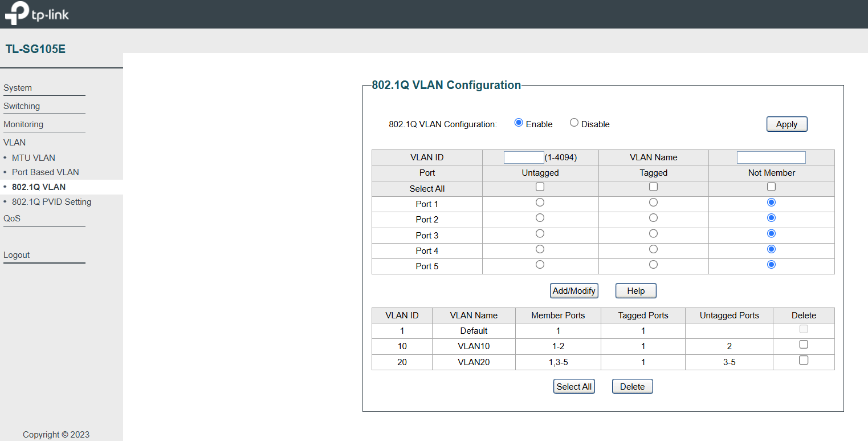
Task: Set Port 2 to Not Member
Action: click(772, 218)
